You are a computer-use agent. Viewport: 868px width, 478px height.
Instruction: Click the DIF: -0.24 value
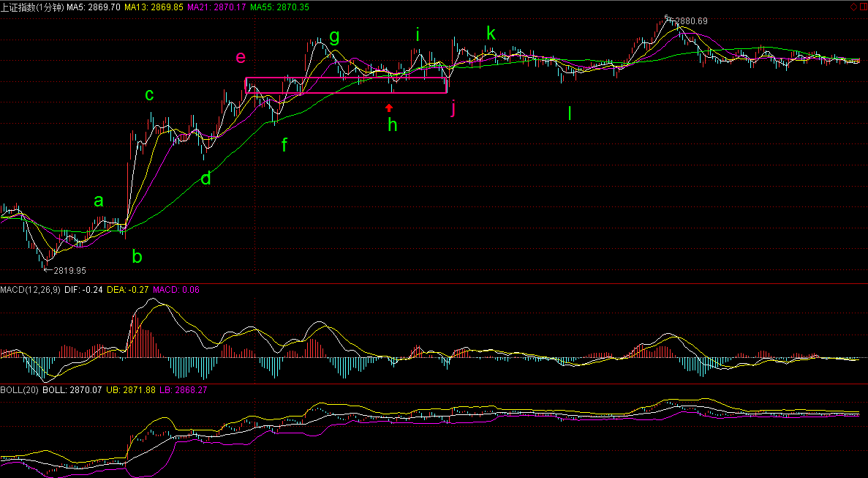83,290
